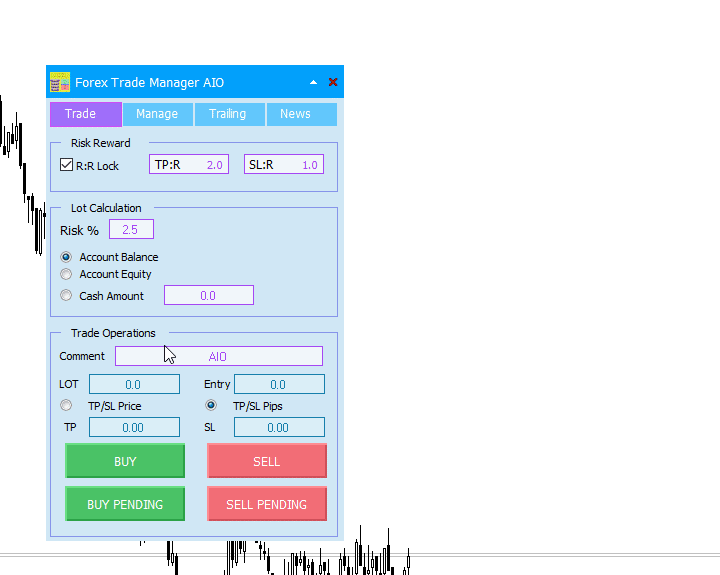Viewport: 720px width, 575px height.
Task: Select the Cash Amount radio button
Action: point(66,295)
